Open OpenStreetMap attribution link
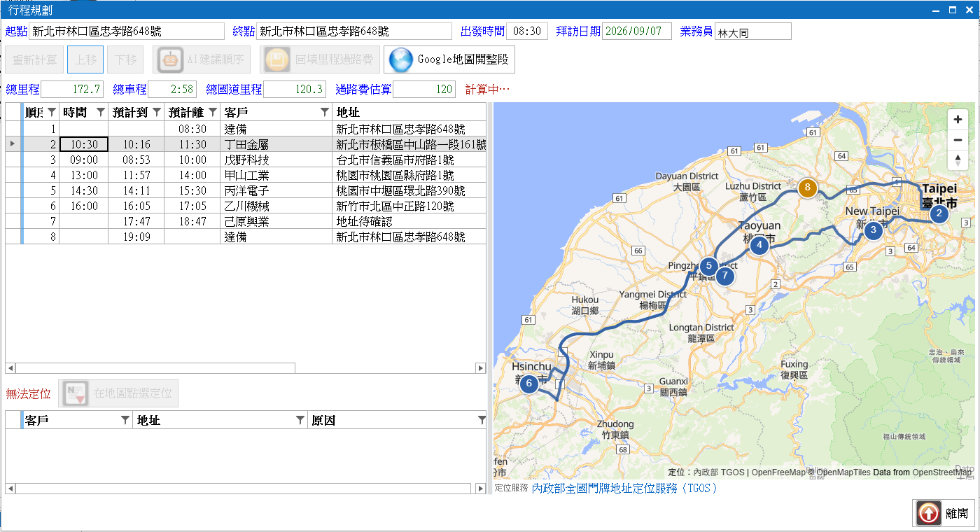Image resolution: width=980 pixels, height=532 pixels. 942,472
